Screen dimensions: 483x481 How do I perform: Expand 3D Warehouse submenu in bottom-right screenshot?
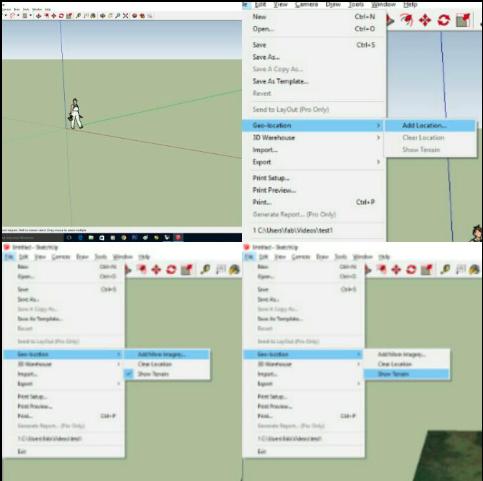[x=303, y=364]
